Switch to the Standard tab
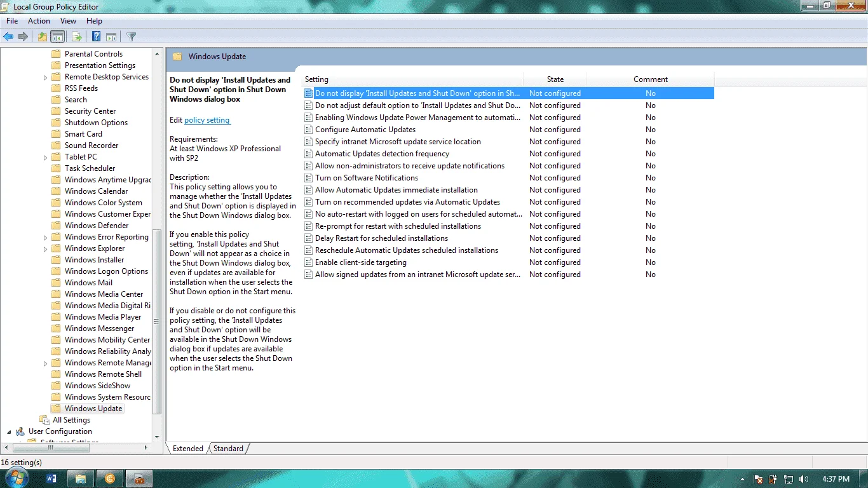868x488 pixels. tap(228, 449)
